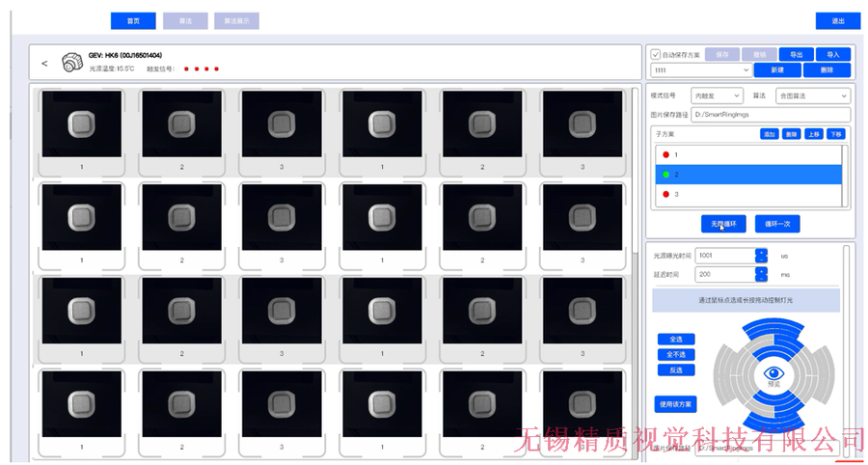Click the image grid vertical scrollbar
The height and width of the screenshot is (465, 868).
635,172
